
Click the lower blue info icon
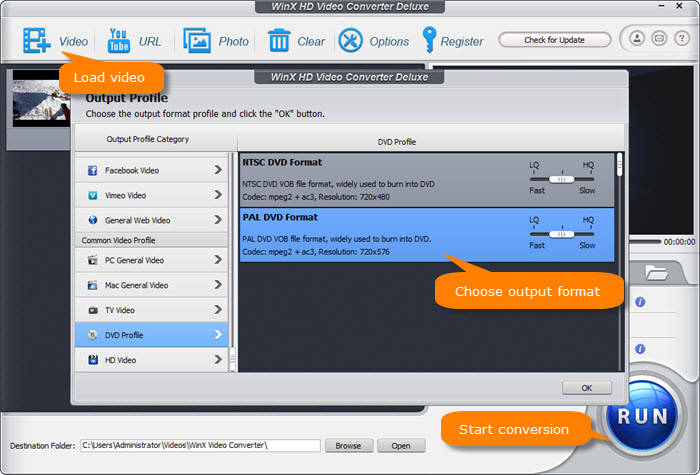tap(640, 349)
